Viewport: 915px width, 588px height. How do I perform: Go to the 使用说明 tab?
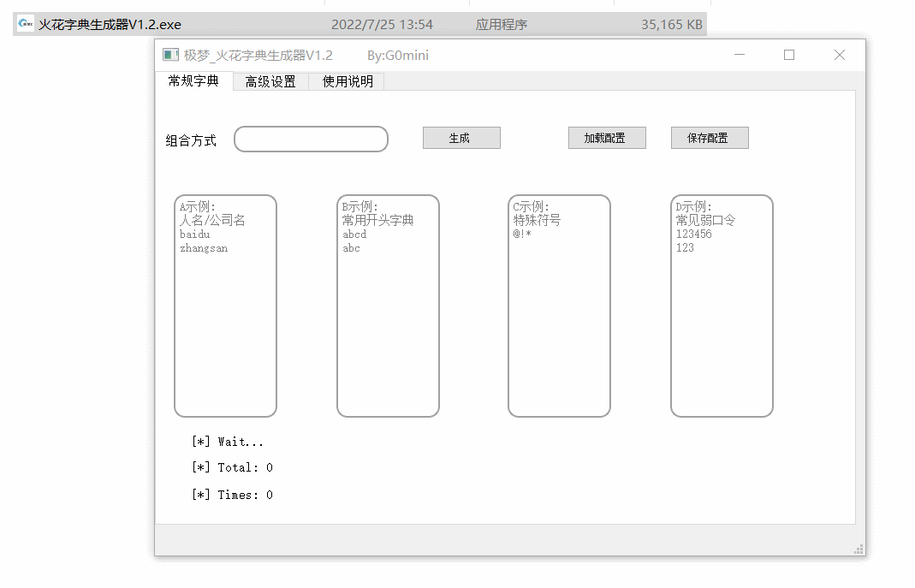coord(348,82)
